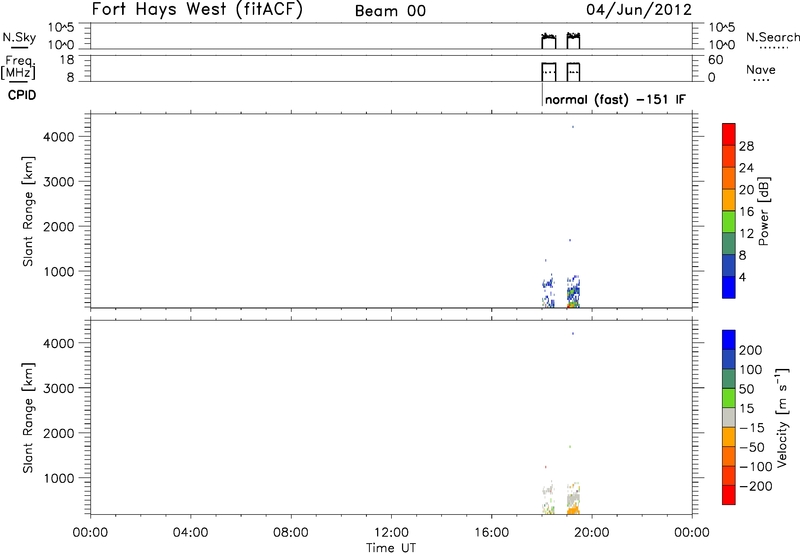800x554 pixels.
Task: Pick the teal 8–12 dB Power swatch
Action: 729,244
